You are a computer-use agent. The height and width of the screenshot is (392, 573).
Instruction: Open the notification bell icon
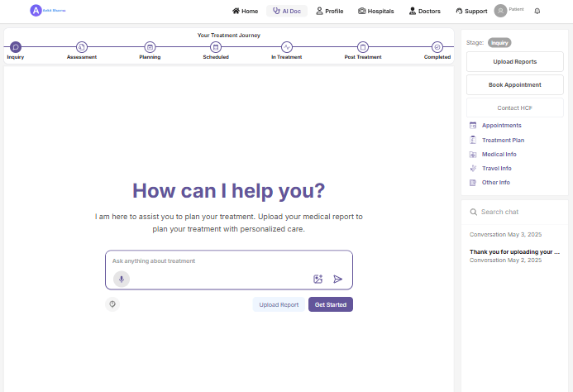(x=537, y=11)
